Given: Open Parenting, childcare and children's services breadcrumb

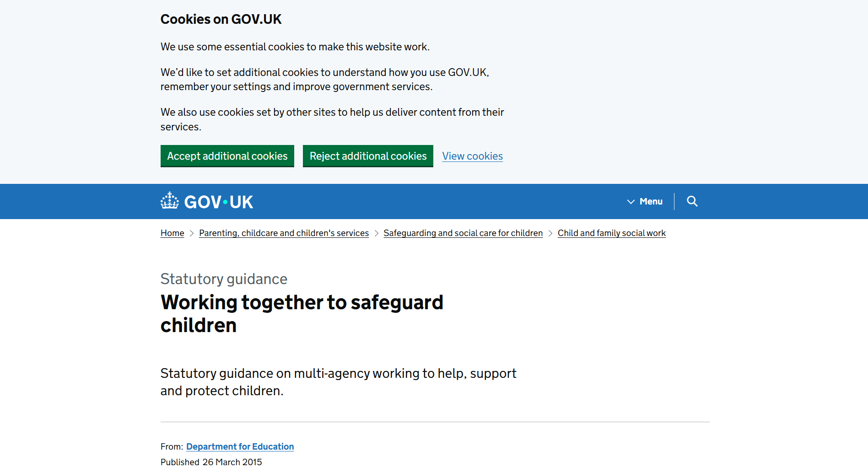Looking at the screenshot, I should pos(284,233).
